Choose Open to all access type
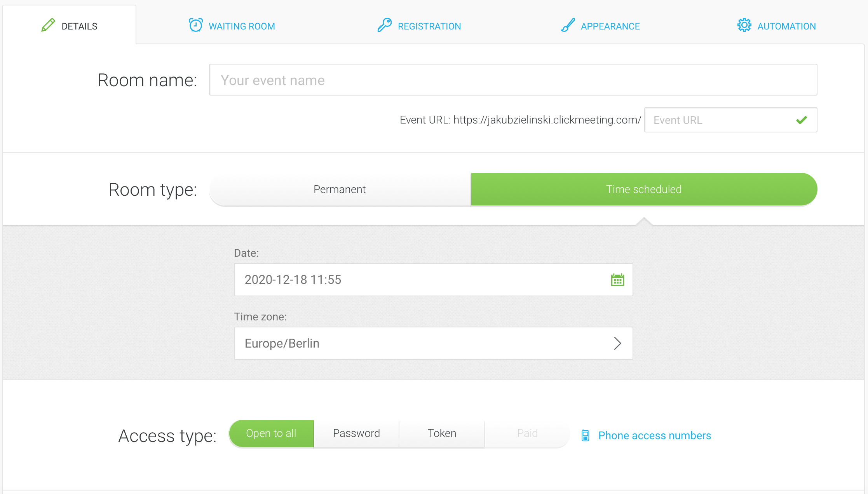Viewport: 868px width, 494px height. click(271, 433)
